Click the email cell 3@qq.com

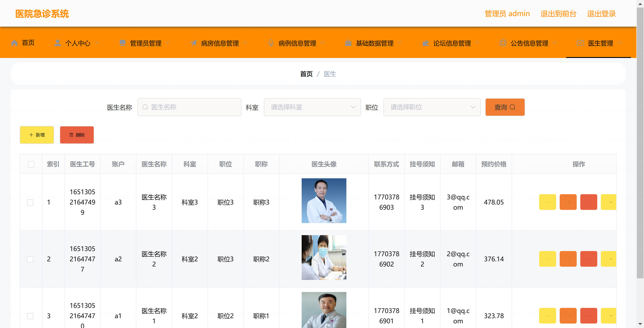tap(458, 202)
